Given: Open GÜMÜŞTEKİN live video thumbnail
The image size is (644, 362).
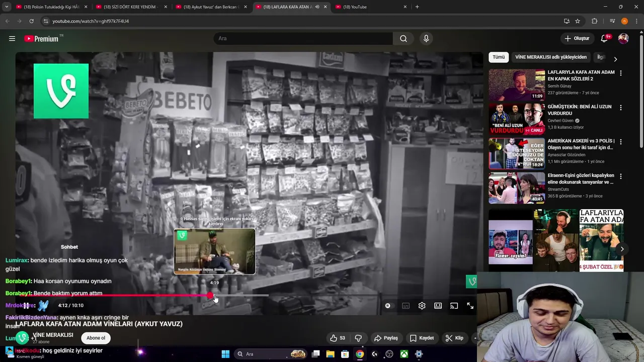Looking at the screenshot, I should coord(517,120).
